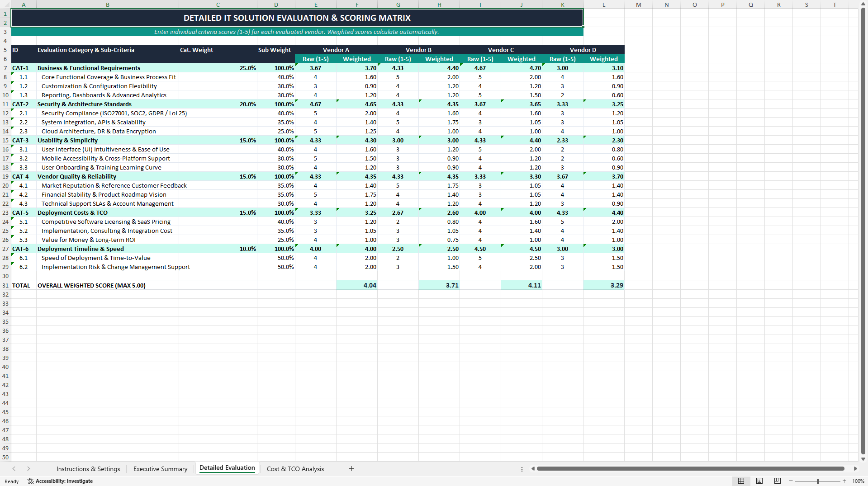Select Value for Money & Long-term ROI
This screenshot has width=868, height=486.
click(x=108, y=240)
